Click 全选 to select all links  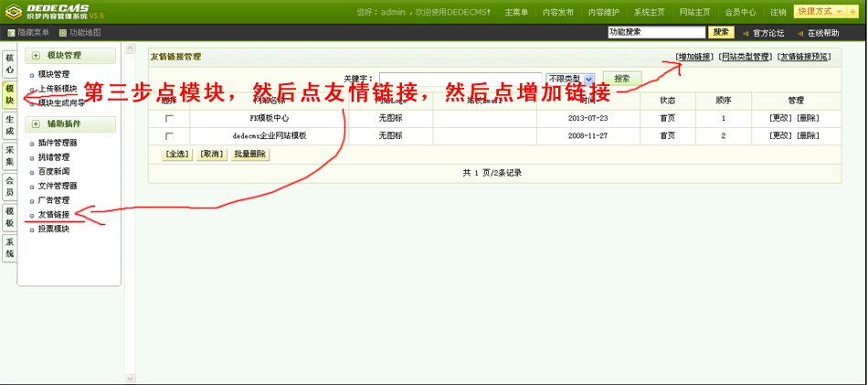point(176,155)
